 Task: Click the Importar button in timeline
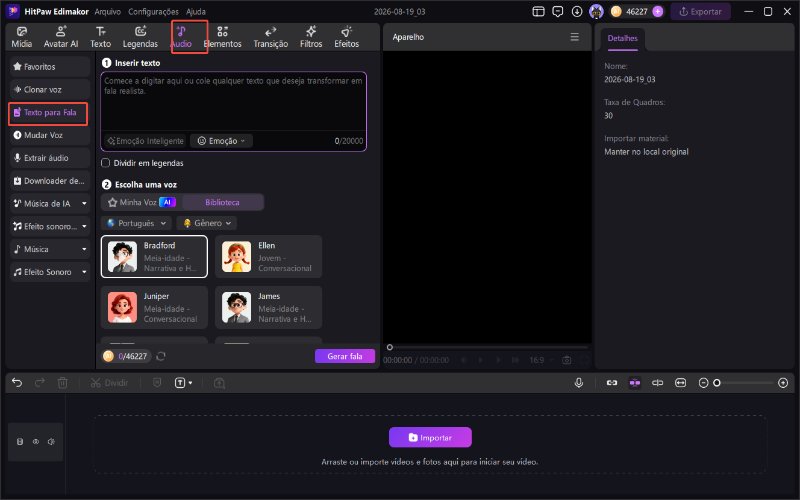tap(430, 437)
